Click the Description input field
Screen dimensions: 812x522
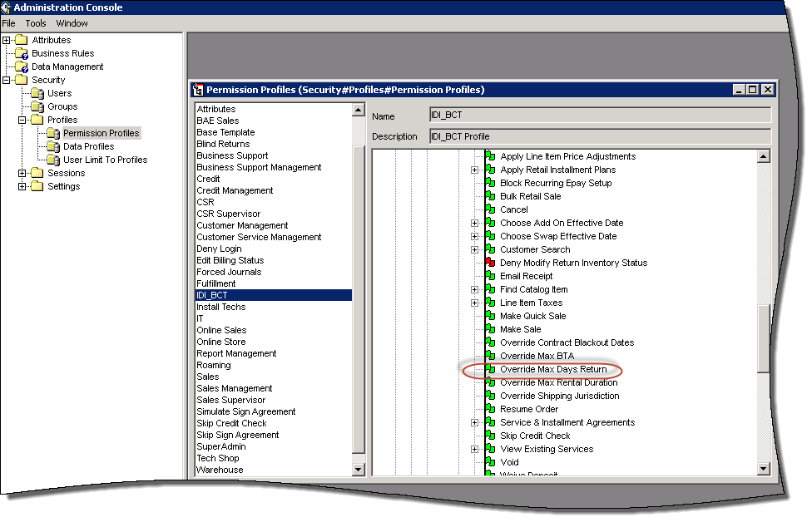(x=599, y=136)
